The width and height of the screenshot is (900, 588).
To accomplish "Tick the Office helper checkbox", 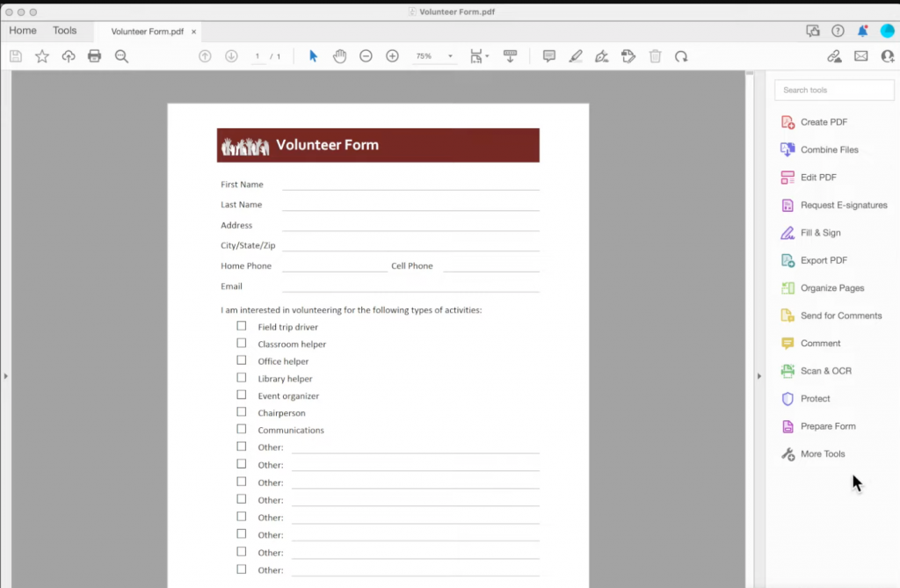I will click(x=242, y=360).
